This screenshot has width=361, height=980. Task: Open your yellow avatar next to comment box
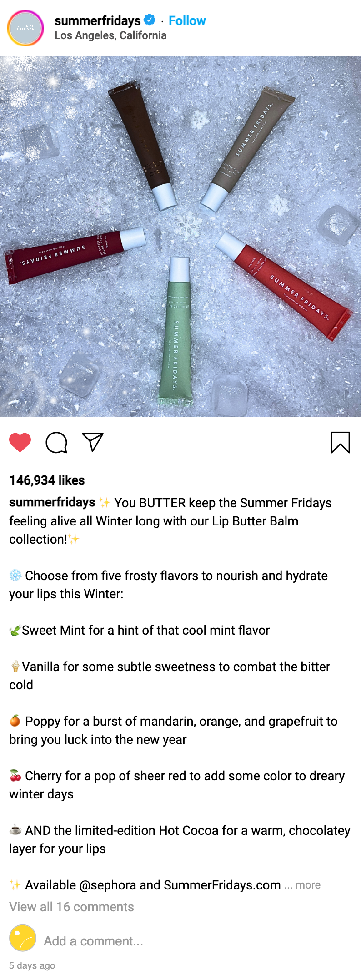coord(23,938)
